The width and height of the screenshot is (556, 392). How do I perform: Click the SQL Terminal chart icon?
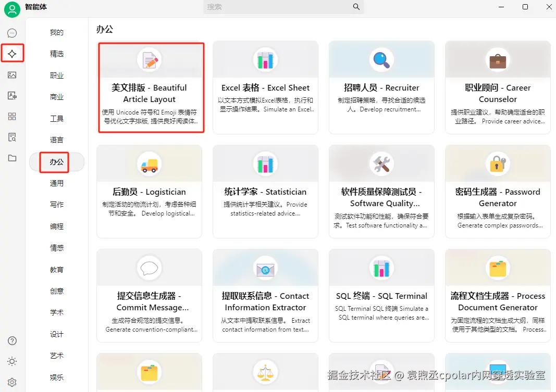pos(381,268)
